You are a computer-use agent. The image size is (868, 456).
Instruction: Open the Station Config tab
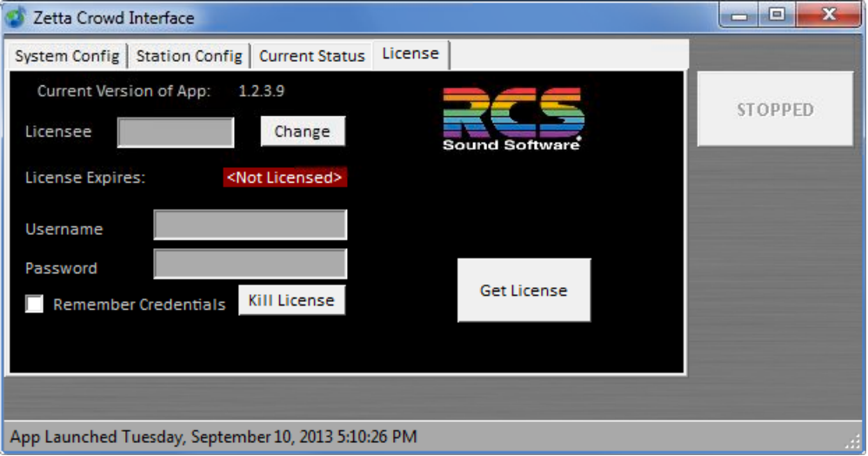point(189,56)
